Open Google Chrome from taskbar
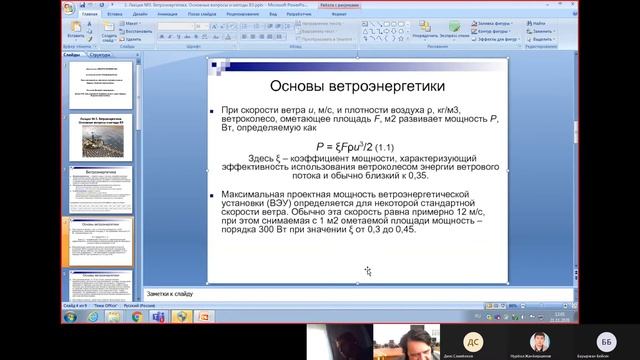The image size is (640, 360). tap(137, 317)
